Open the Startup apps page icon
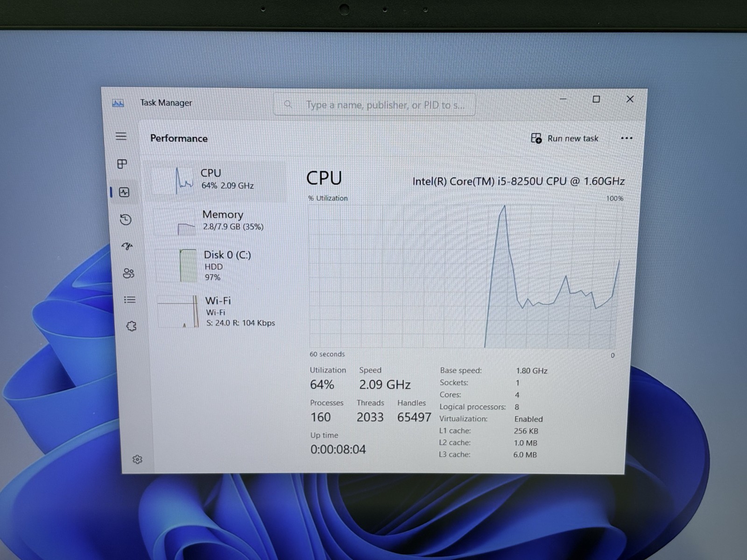 127,246
